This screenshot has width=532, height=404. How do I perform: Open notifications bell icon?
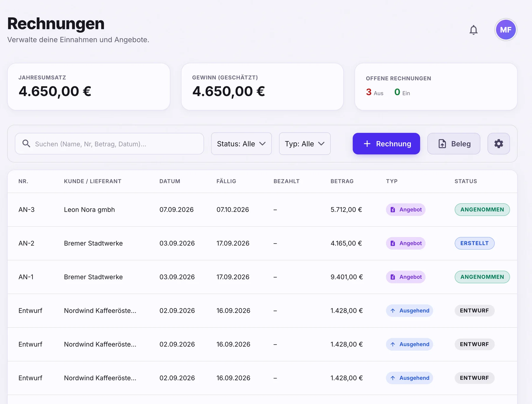[x=473, y=30]
